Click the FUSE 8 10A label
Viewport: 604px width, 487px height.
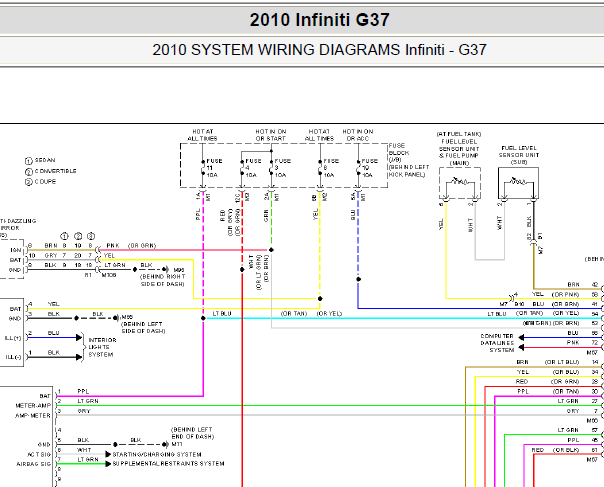pyautogui.click(x=331, y=168)
